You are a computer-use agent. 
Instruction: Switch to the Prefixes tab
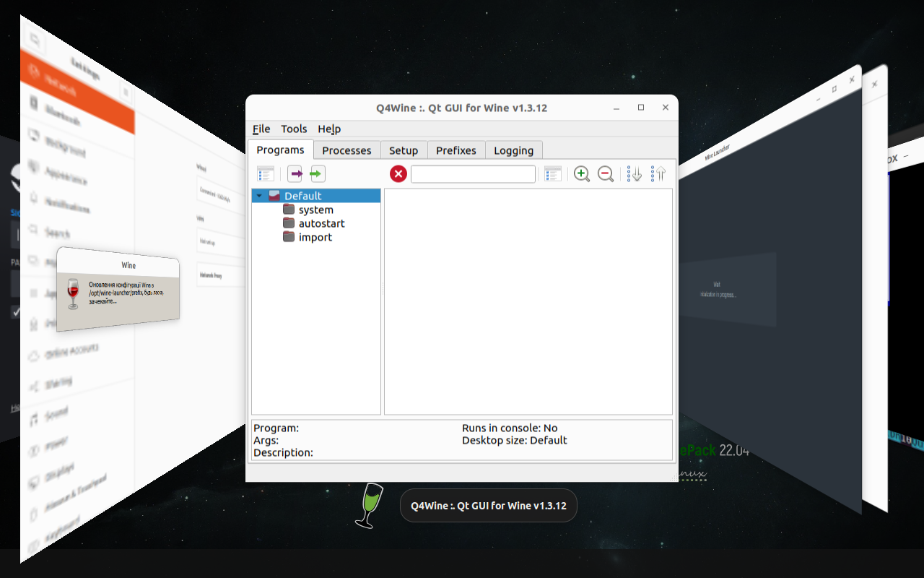456,150
